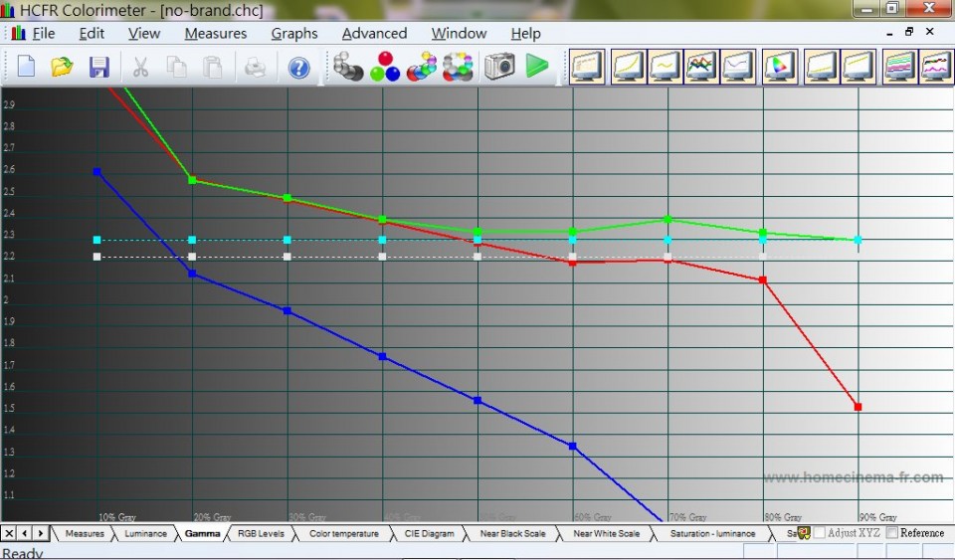This screenshot has height=560, width=955.
Task: Open a file using the folder icon
Action: click(x=62, y=67)
